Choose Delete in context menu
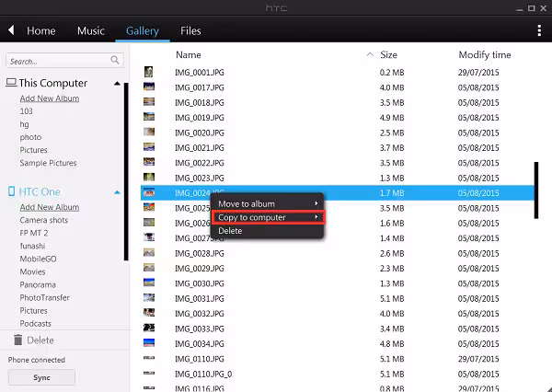Viewport: 552px width, 392px height. (x=267, y=231)
